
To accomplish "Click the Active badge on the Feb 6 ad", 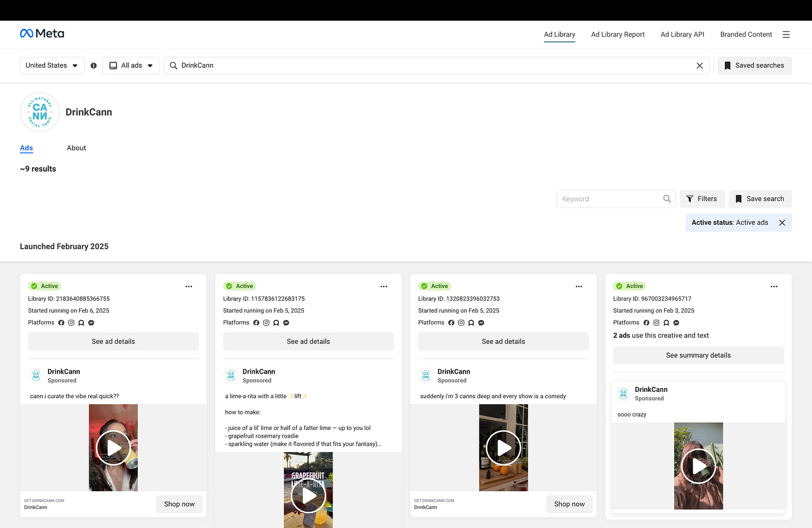I will (x=44, y=286).
